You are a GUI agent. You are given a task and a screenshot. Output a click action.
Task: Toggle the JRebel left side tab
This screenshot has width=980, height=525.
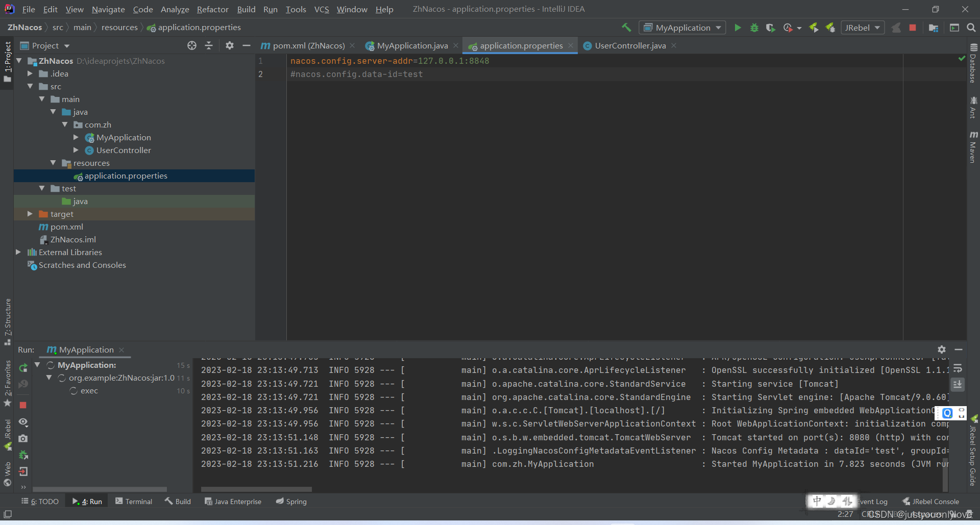point(7,435)
